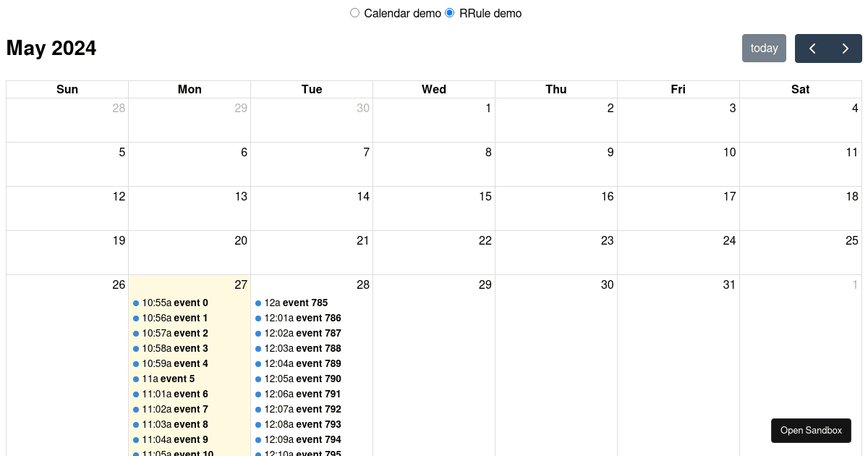
Task: Click the blue dot beside event 785
Action: (258, 303)
